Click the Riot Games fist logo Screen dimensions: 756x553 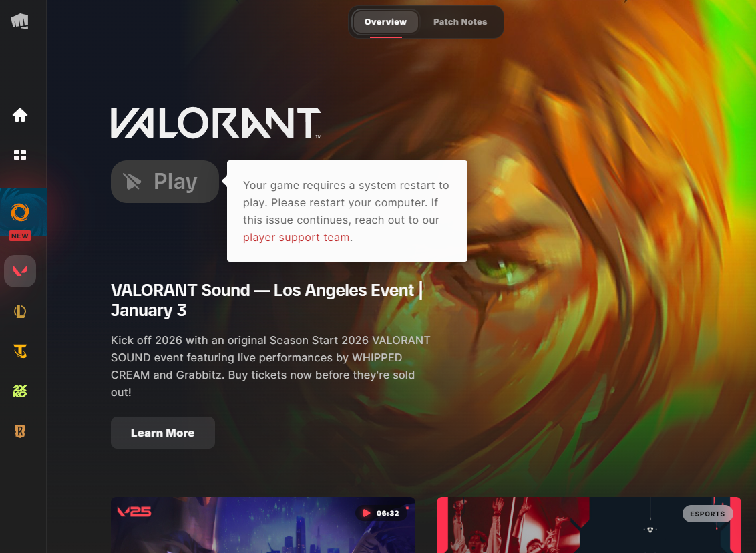pyautogui.click(x=20, y=21)
